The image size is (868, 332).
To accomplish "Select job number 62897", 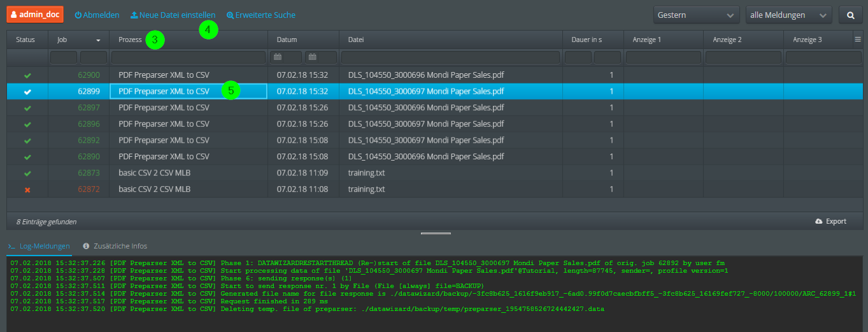I will (x=89, y=108).
